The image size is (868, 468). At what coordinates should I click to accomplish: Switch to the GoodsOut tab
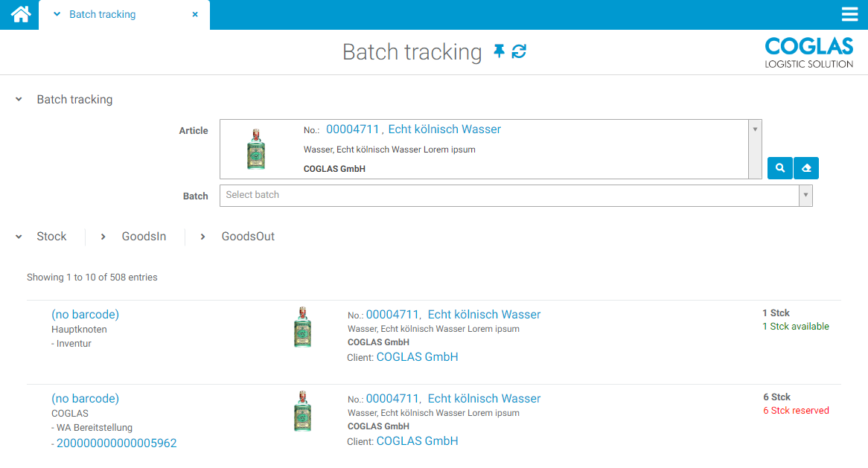tap(248, 236)
